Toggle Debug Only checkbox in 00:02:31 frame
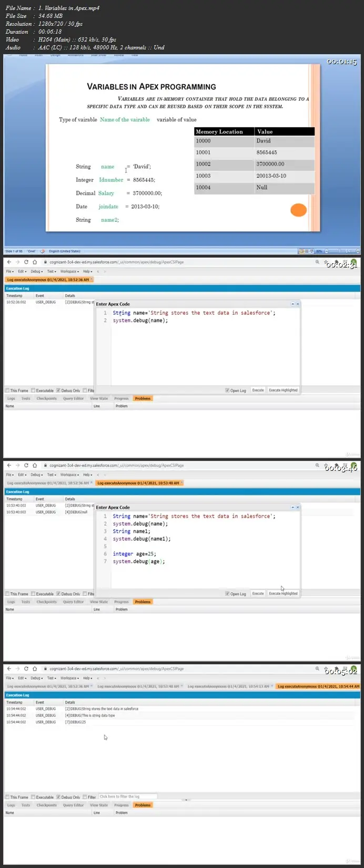364x868 pixels. (x=58, y=390)
